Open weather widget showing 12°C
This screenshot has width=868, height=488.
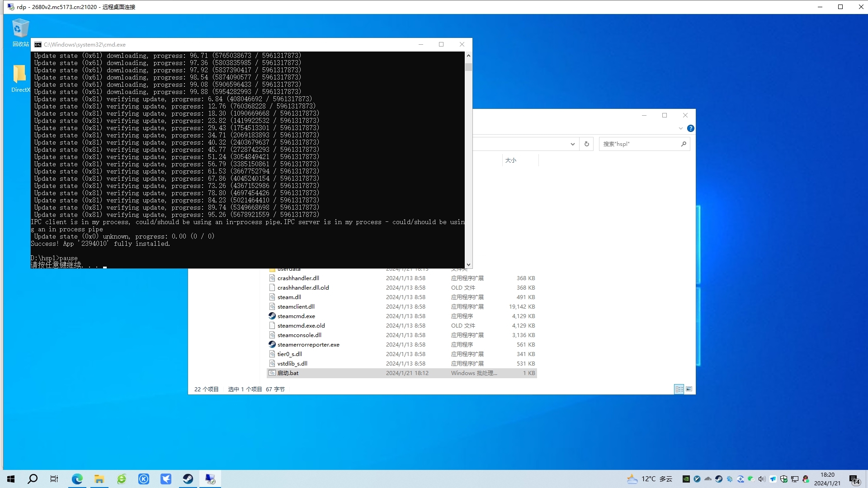coord(649,479)
